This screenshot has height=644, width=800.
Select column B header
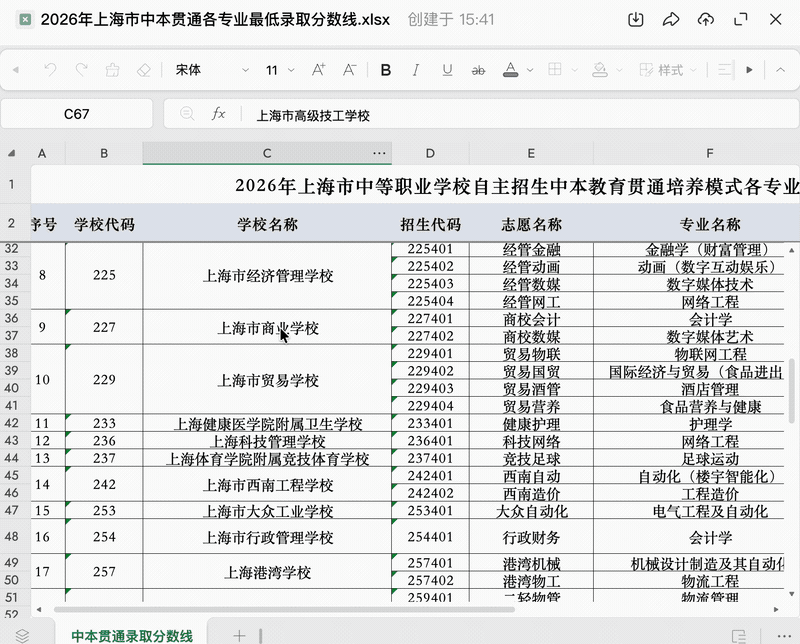[x=104, y=153]
